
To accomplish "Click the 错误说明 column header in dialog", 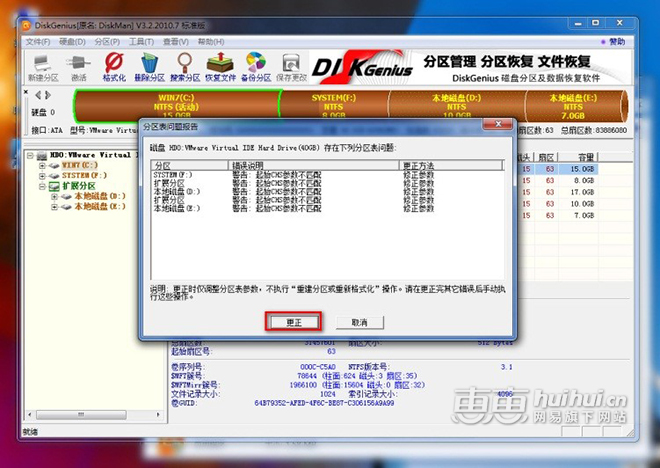I will (x=314, y=165).
